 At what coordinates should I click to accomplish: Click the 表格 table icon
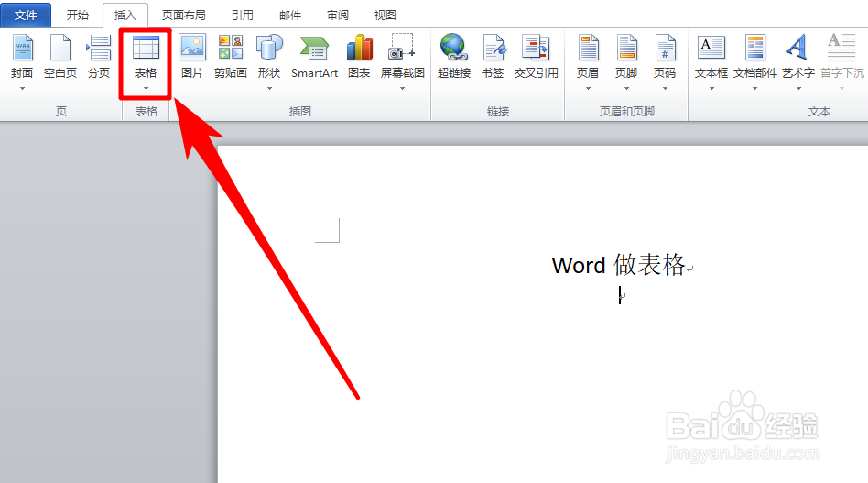coord(146,47)
